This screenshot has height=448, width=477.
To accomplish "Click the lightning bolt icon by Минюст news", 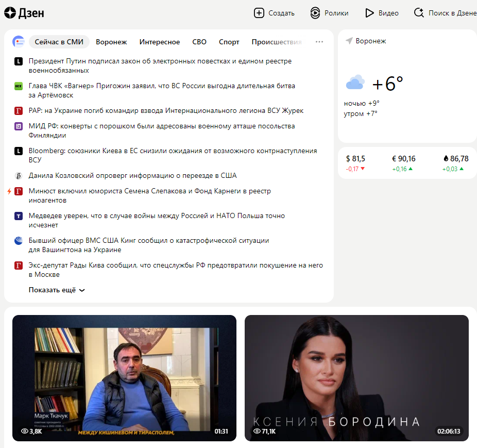I will 9,191.
